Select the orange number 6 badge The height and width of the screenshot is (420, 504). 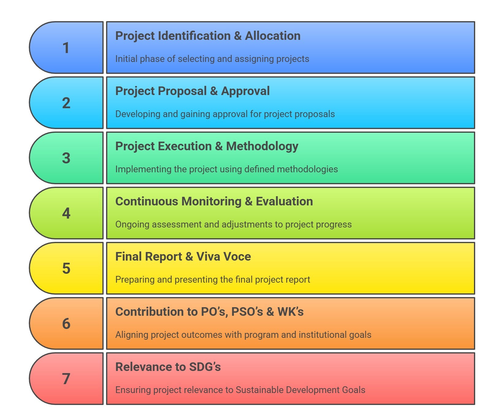[x=66, y=324]
